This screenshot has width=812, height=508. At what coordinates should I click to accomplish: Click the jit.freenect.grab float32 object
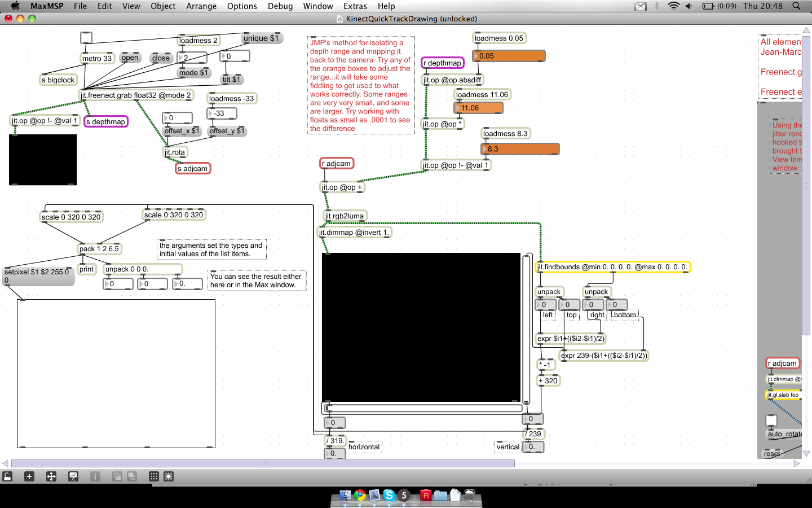tap(136, 95)
